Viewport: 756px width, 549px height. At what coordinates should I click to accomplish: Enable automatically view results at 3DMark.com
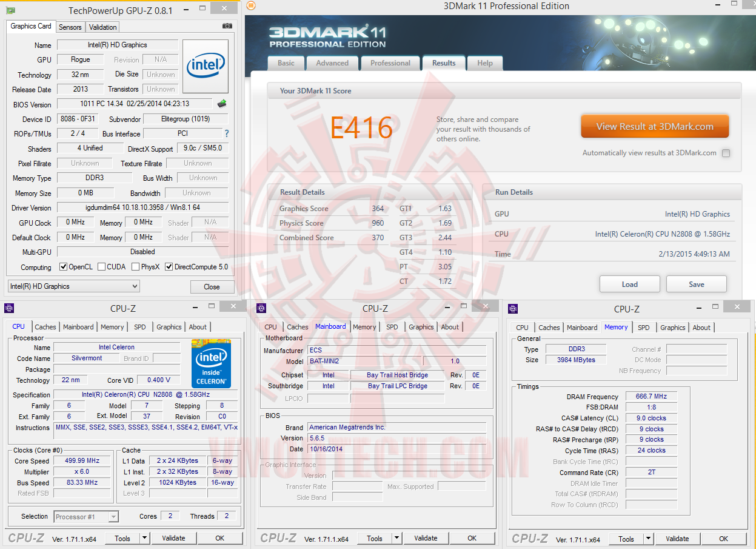click(726, 153)
